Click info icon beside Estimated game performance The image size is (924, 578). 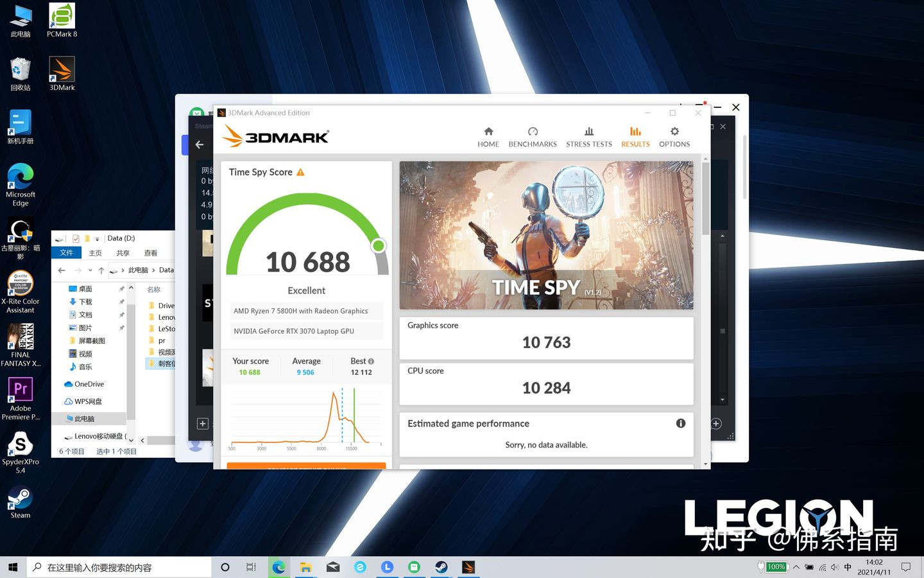[681, 423]
